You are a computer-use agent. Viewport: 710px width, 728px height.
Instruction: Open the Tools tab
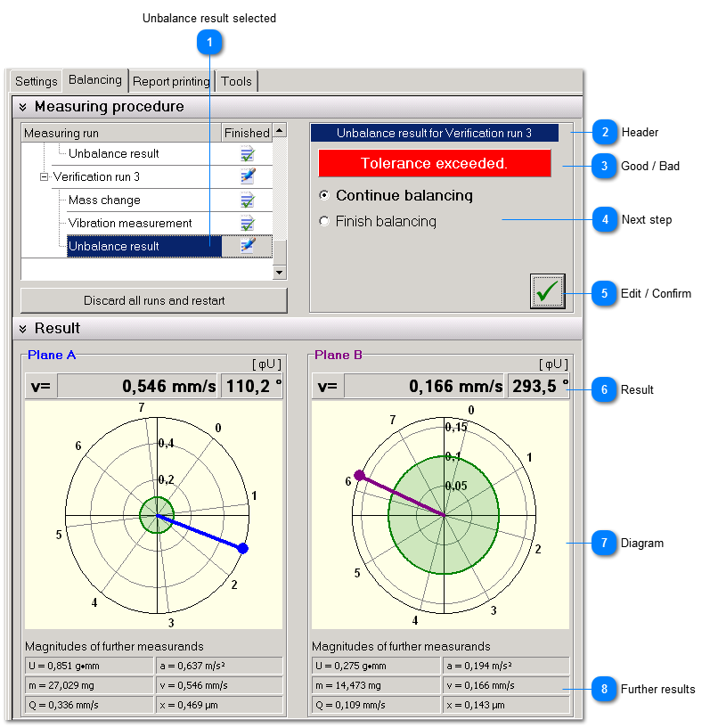(x=236, y=81)
